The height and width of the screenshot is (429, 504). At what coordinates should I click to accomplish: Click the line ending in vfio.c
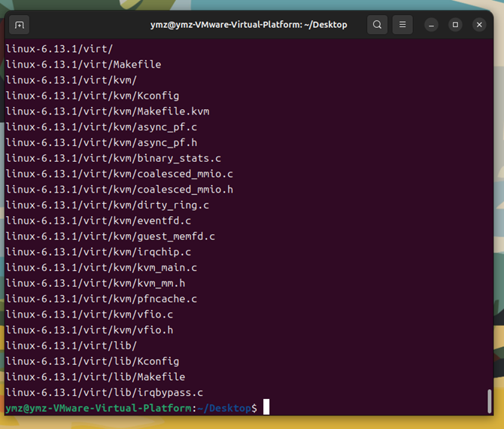click(90, 315)
